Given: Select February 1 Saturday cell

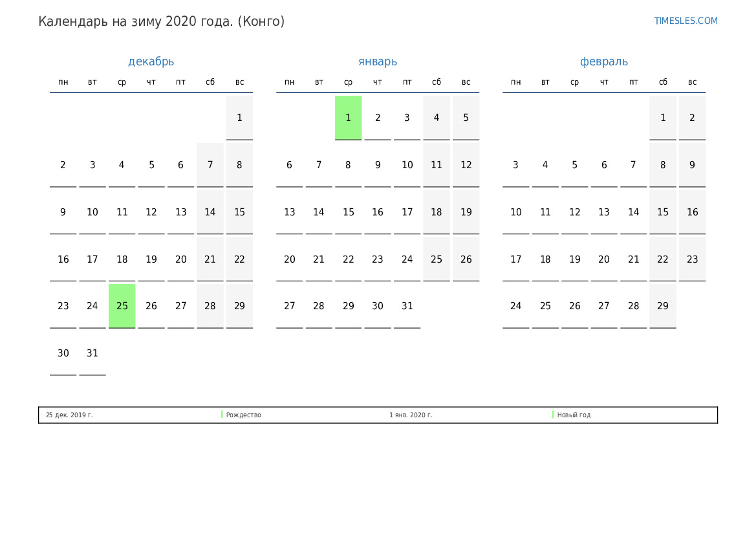Looking at the screenshot, I should pyautogui.click(x=663, y=118).
